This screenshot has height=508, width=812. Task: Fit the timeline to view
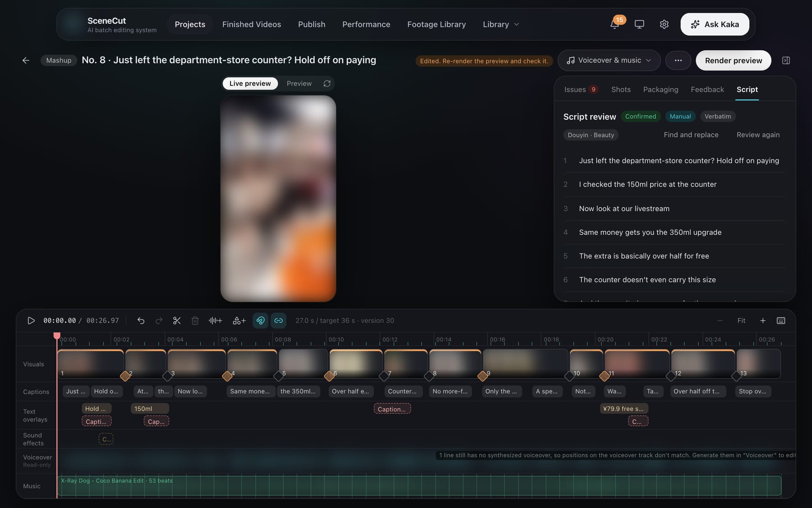click(741, 321)
